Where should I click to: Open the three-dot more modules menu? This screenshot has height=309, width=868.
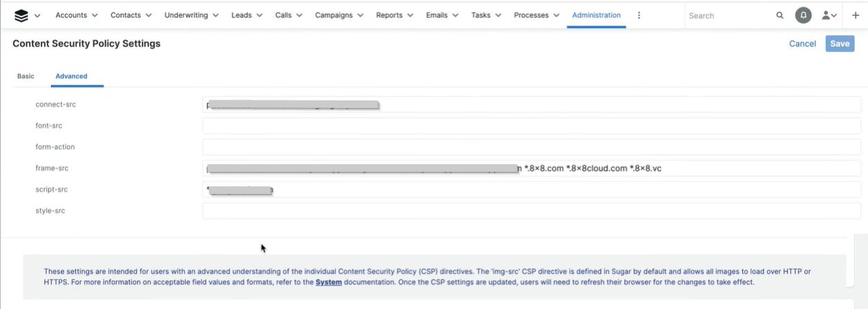click(639, 15)
